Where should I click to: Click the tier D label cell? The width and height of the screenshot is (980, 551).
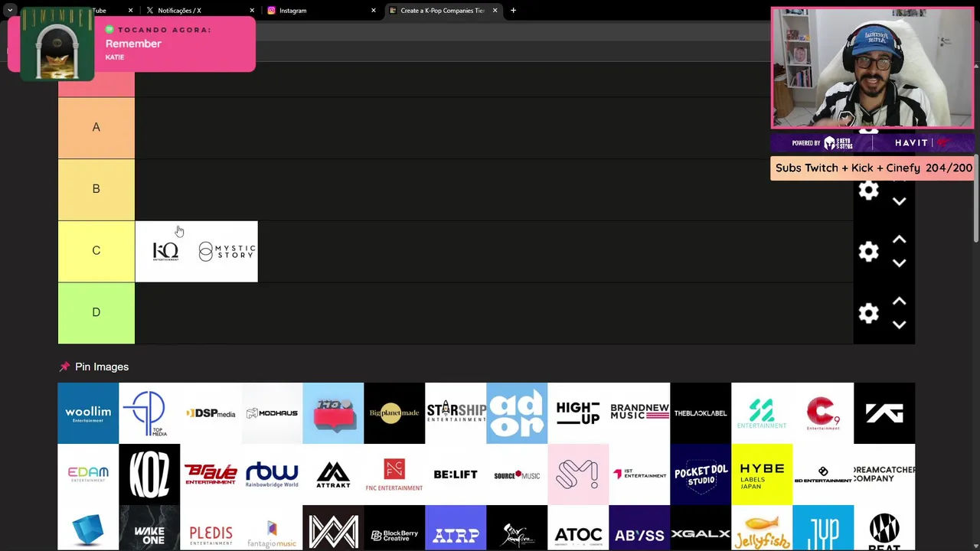(x=96, y=313)
